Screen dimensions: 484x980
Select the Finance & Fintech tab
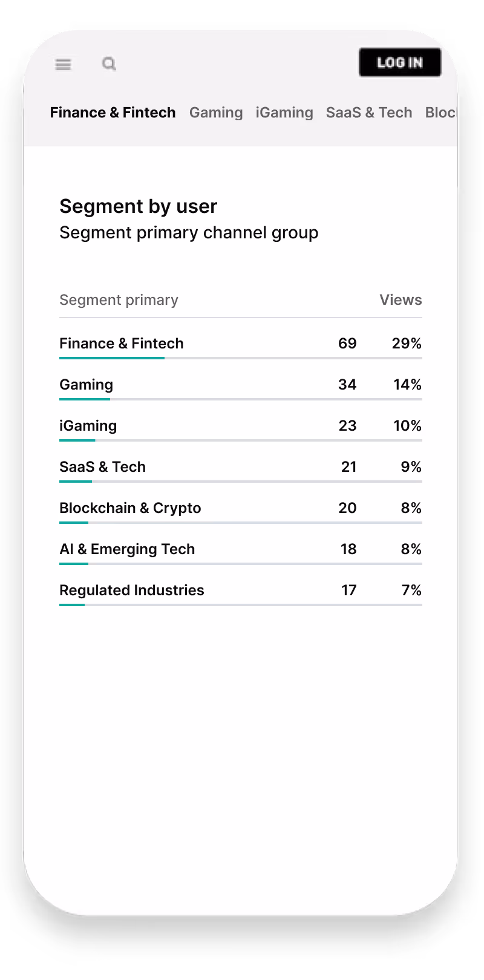pos(113,113)
